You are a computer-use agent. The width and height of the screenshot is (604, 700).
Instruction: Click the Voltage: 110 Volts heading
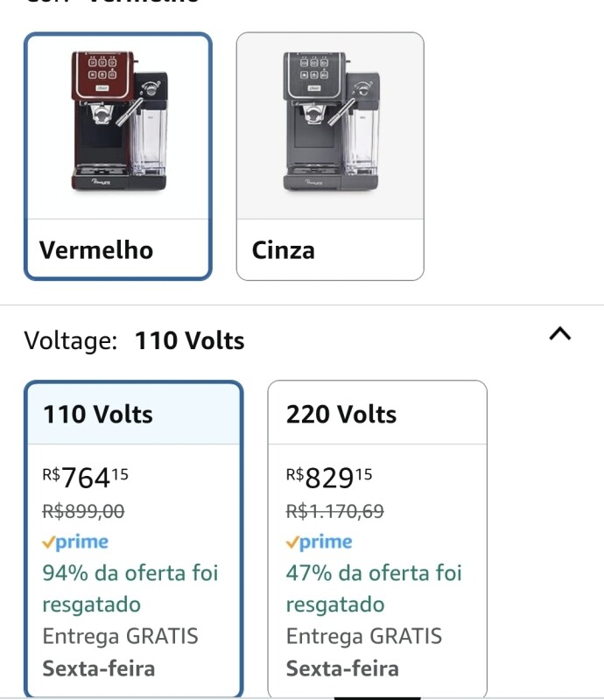134,340
